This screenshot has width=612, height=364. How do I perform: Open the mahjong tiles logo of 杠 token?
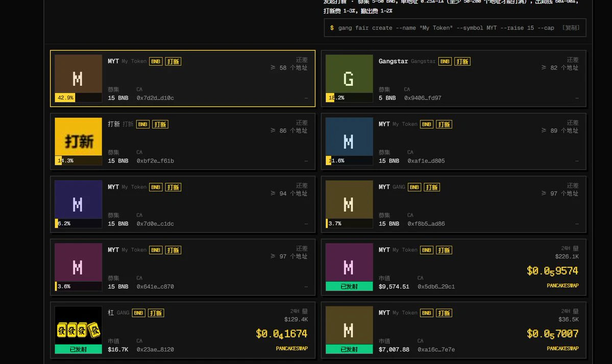[x=78, y=325]
